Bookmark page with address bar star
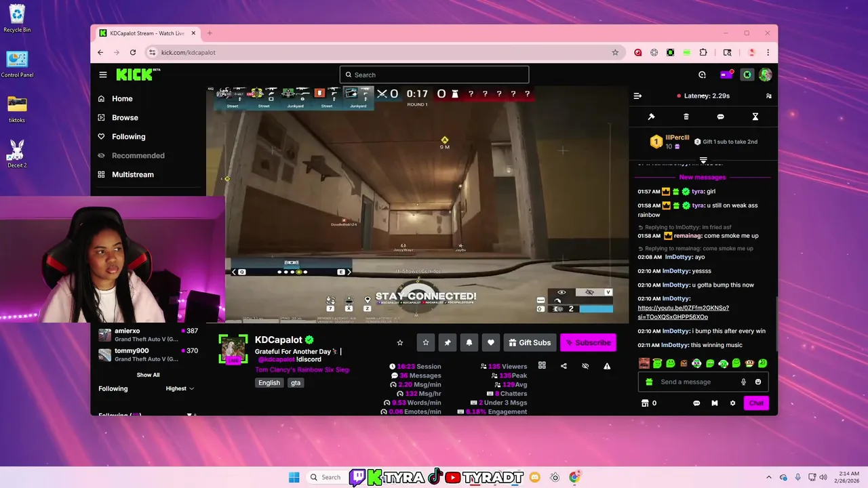Viewport: 868px width, 488px height. click(x=615, y=52)
